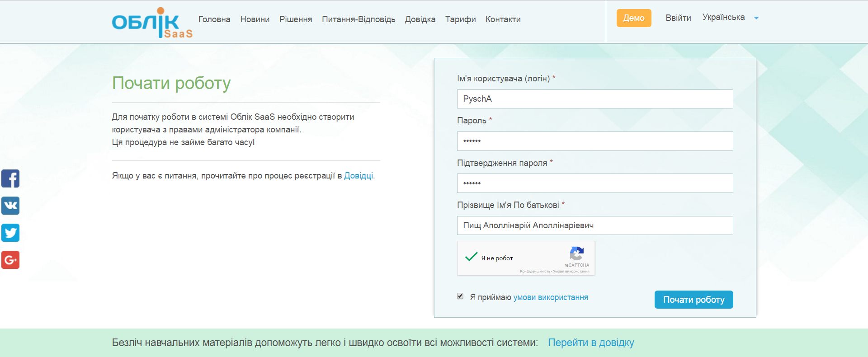
Task: Expand the language selector arrow
Action: point(756,18)
